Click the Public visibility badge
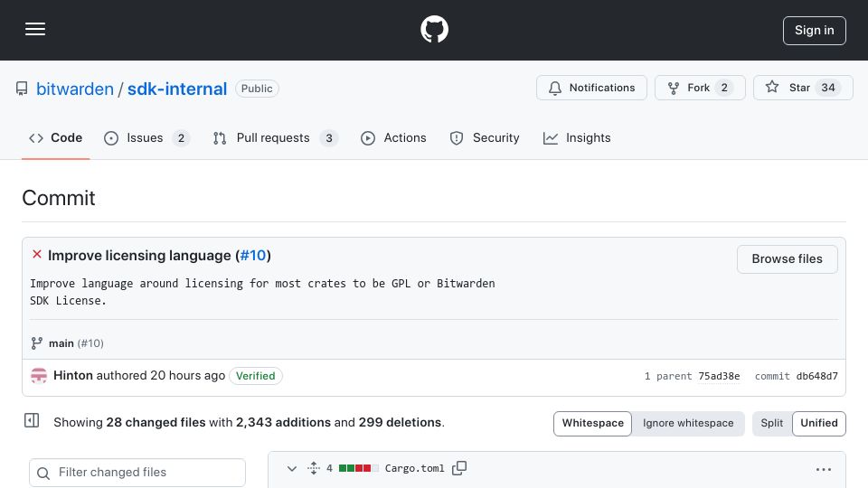 pos(257,89)
